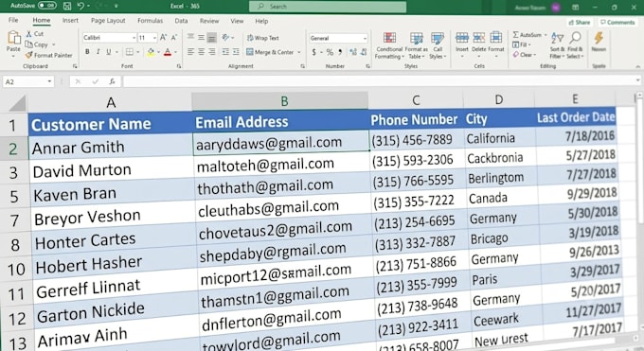Toggle align right for cell text
The image size is (644, 351).
[211, 52]
